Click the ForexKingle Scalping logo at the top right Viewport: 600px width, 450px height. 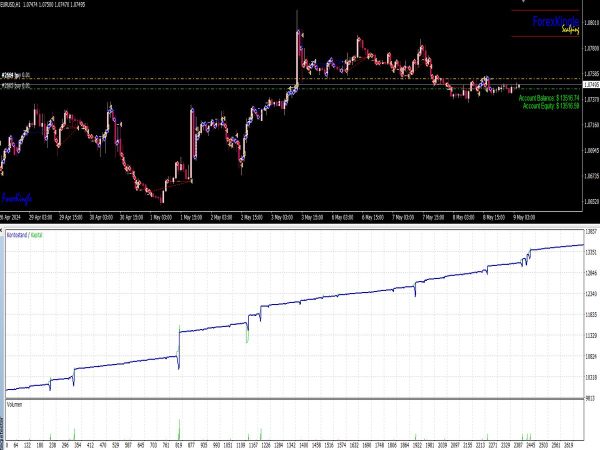(x=556, y=24)
